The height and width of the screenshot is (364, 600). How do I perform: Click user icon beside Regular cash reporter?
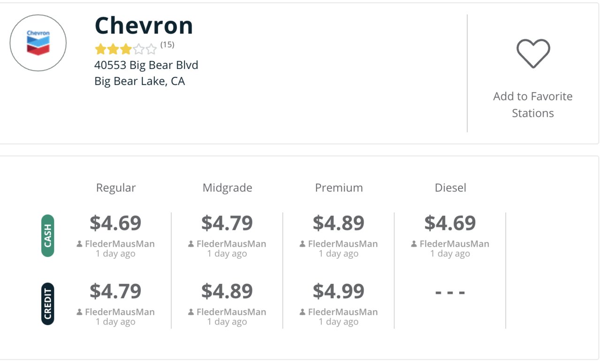[80, 244]
